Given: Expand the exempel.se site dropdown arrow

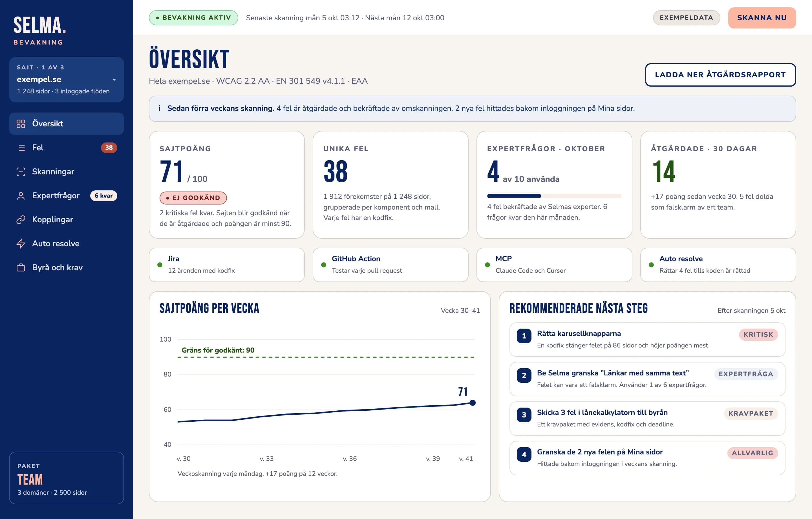Looking at the screenshot, I should click(114, 80).
